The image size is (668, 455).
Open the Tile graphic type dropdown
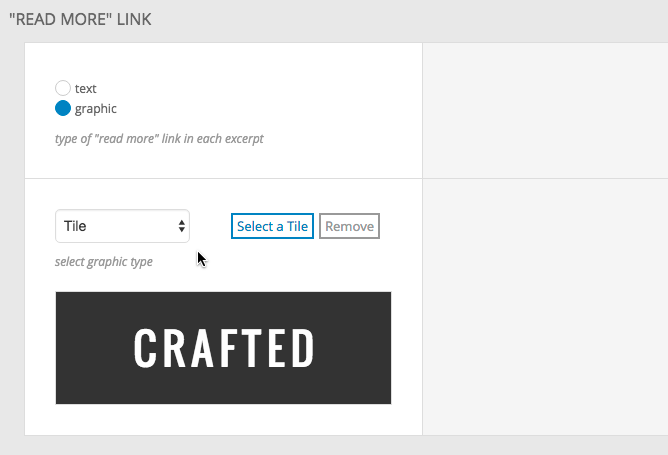(122, 226)
